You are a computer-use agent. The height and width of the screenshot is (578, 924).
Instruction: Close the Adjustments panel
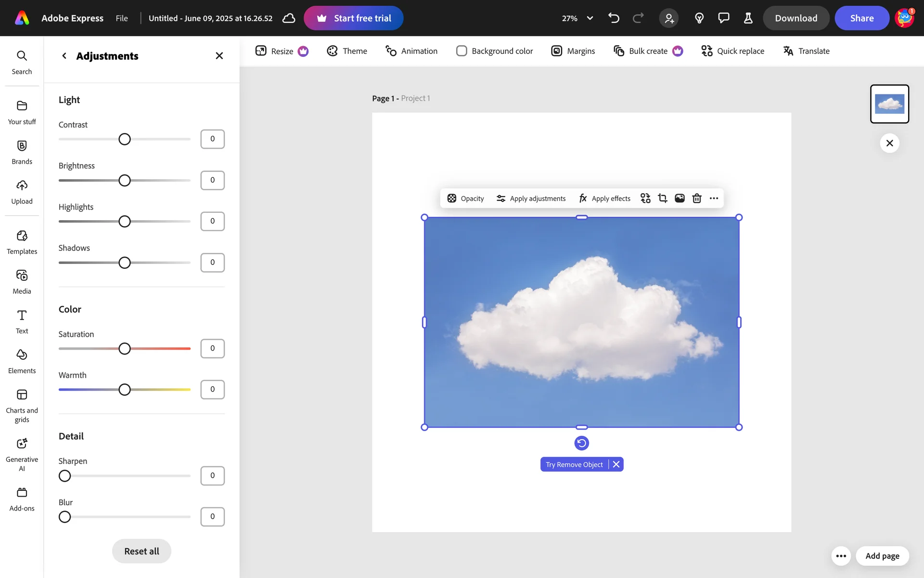click(219, 56)
